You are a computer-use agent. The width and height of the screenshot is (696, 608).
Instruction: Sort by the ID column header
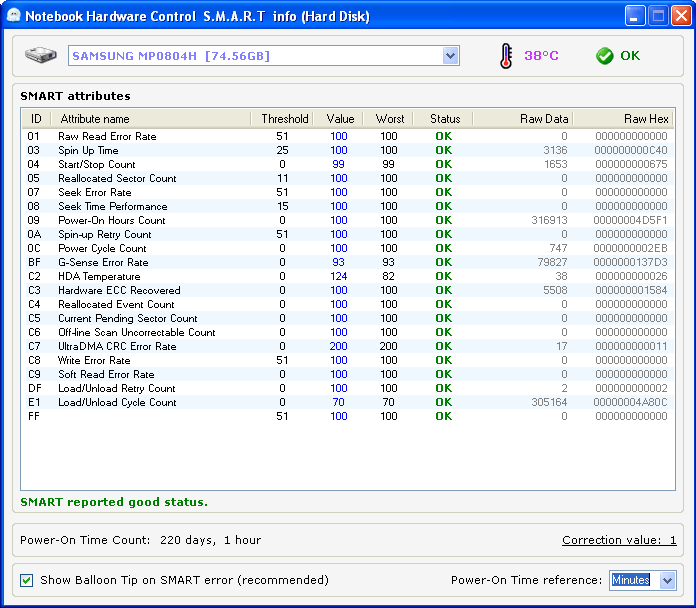[x=36, y=119]
